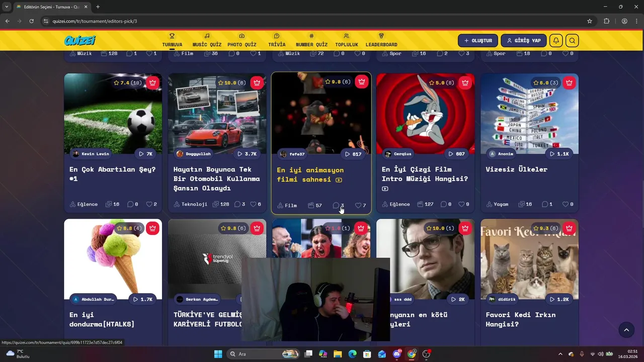Click comment icon on animasyon filmi card
The image size is (644, 362).
click(336, 205)
